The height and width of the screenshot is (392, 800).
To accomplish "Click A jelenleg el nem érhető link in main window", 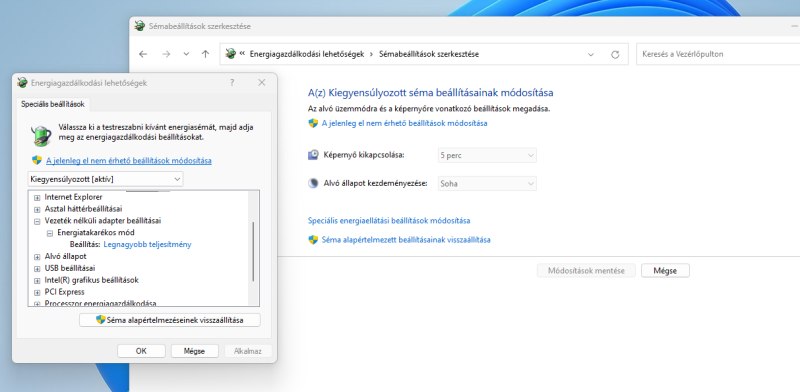I will tap(404, 124).
